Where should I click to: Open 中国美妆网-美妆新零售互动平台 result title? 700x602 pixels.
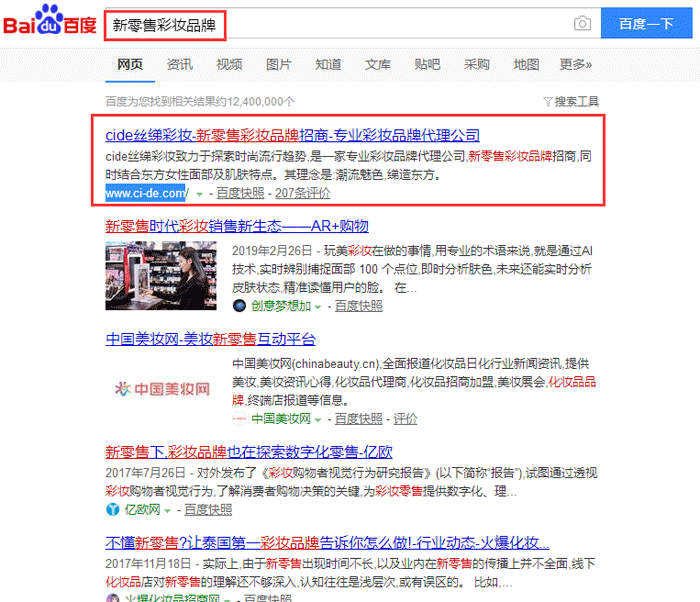pyautogui.click(x=211, y=339)
